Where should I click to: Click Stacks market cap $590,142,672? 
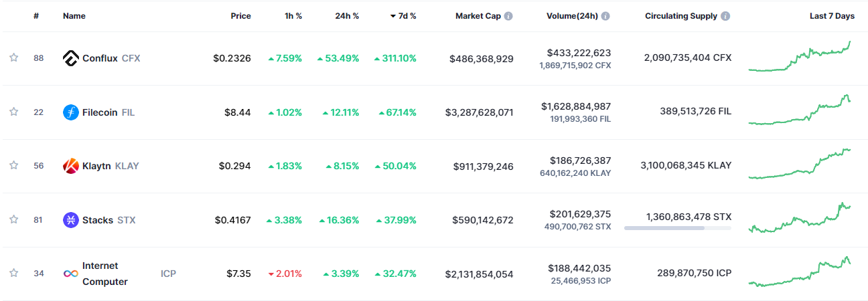point(483,219)
